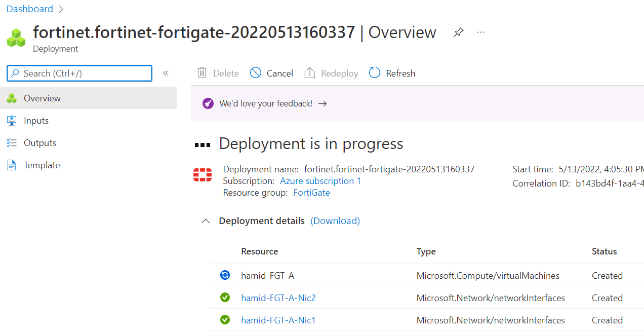Click the Created status for hamid-FGT-A-Nic2
The image size is (644, 331).
point(607,298)
